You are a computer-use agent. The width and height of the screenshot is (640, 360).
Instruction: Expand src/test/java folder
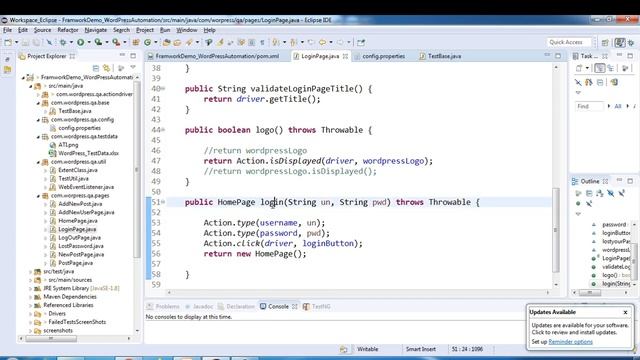[31, 271]
